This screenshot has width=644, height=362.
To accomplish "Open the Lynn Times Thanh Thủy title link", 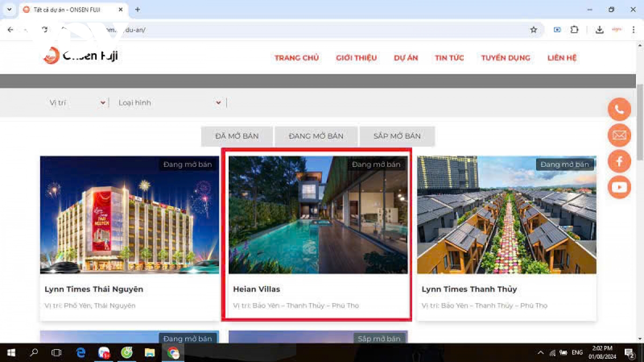I will 469,289.
